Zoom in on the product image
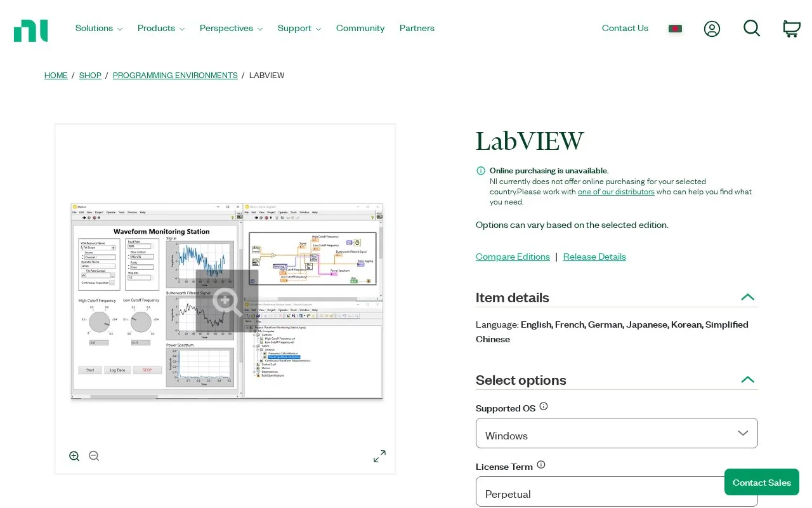This screenshot has height=508, width=812. pyautogui.click(x=74, y=456)
